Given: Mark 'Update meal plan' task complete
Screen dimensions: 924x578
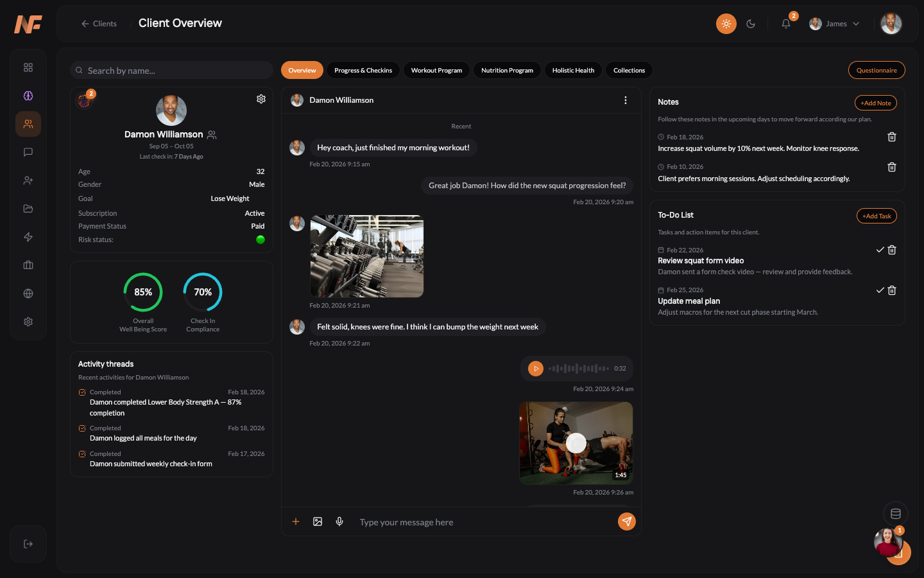Looking at the screenshot, I should [x=880, y=290].
